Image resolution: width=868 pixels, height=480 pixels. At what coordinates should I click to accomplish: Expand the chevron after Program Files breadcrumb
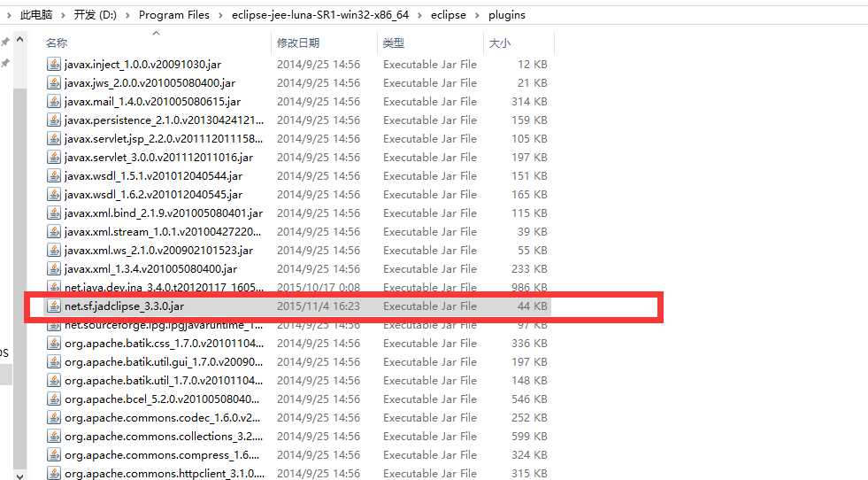220,15
